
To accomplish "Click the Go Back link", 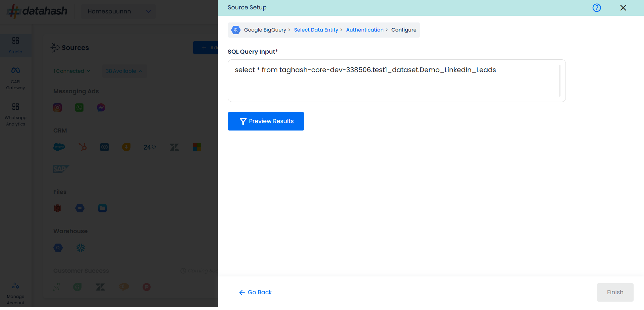I will (x=255, y=292).
